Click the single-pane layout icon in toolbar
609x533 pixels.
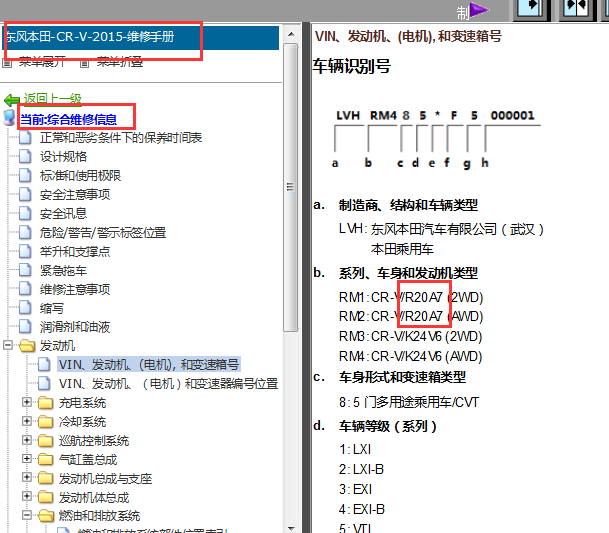530,9
